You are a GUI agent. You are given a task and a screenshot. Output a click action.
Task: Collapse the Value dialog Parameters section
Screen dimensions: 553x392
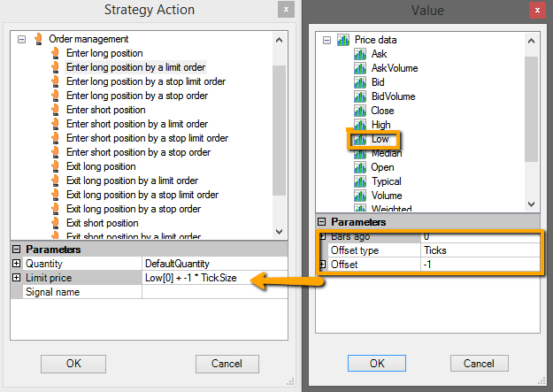click(321, 221)
